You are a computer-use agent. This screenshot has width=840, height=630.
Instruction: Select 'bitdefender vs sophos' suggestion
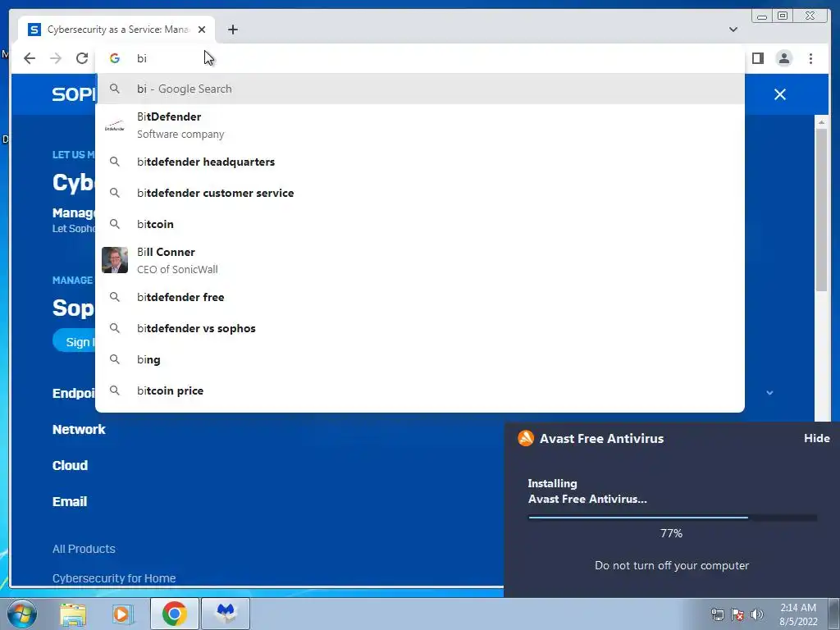point(420,328)
